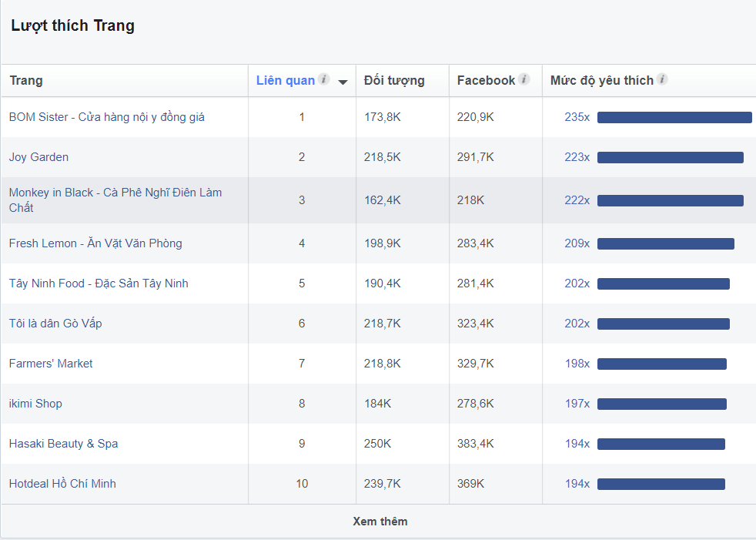Click the Đối tượng column header
This screenshot has width=756, height=540.
(x=394, y=81)
